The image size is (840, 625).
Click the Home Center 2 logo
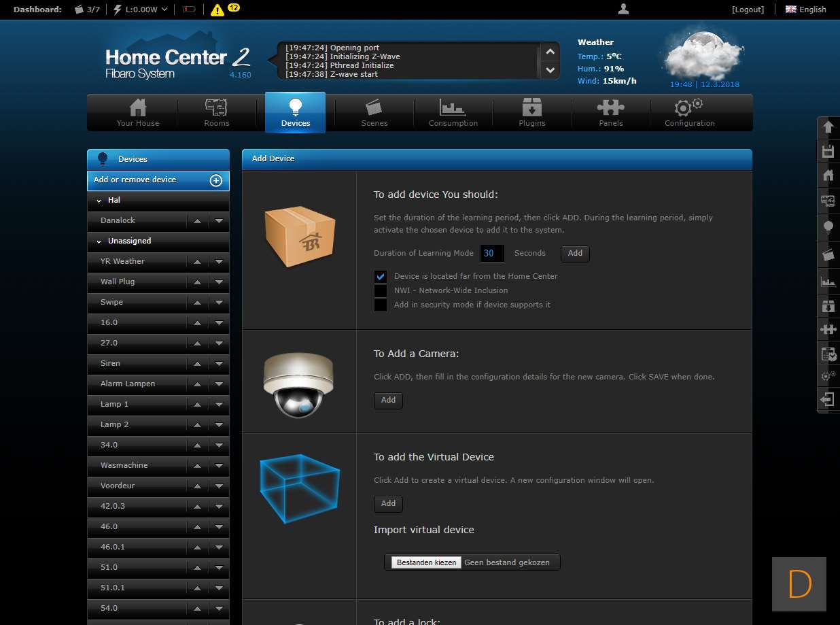click(x=178, y=63)
